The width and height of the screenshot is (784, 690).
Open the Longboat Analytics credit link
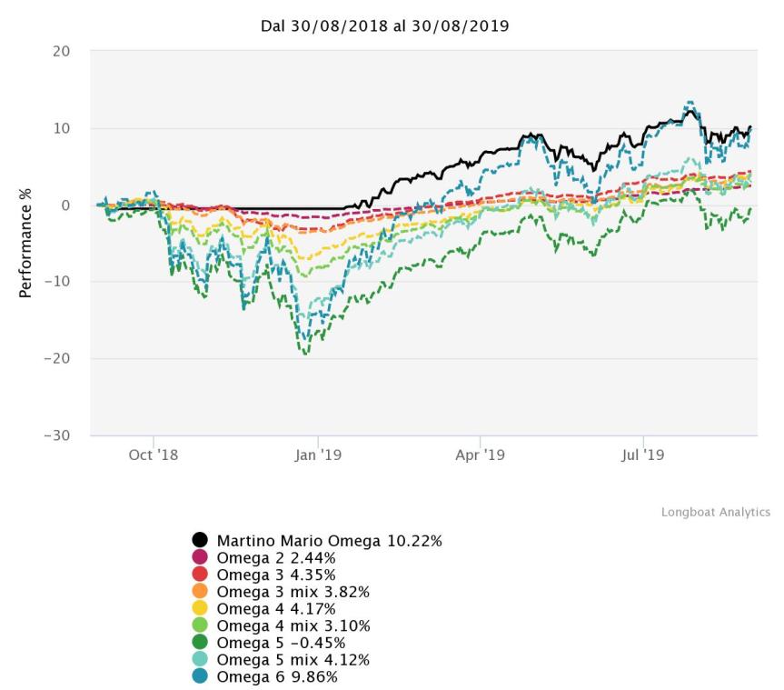point(715,513)
